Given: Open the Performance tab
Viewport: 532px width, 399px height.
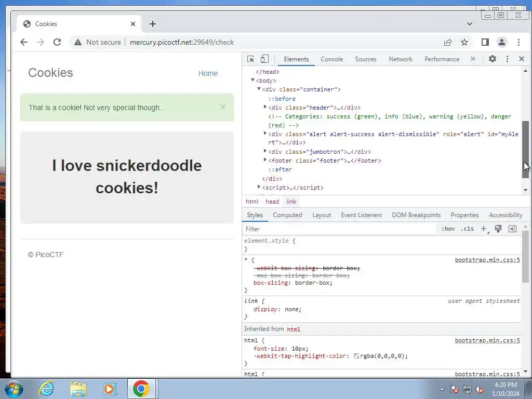Looking at the screenshot, I should 442,59.
